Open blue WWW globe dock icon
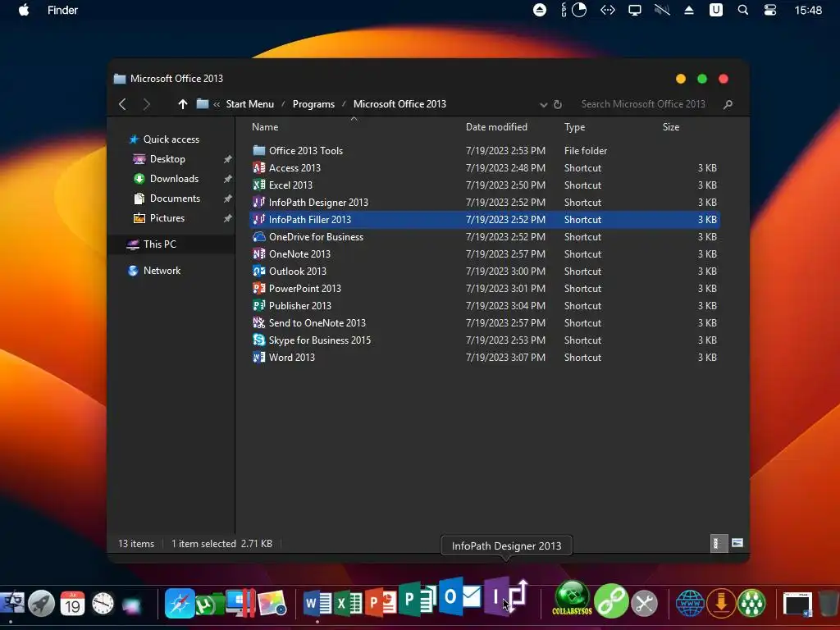 point(690,603)
